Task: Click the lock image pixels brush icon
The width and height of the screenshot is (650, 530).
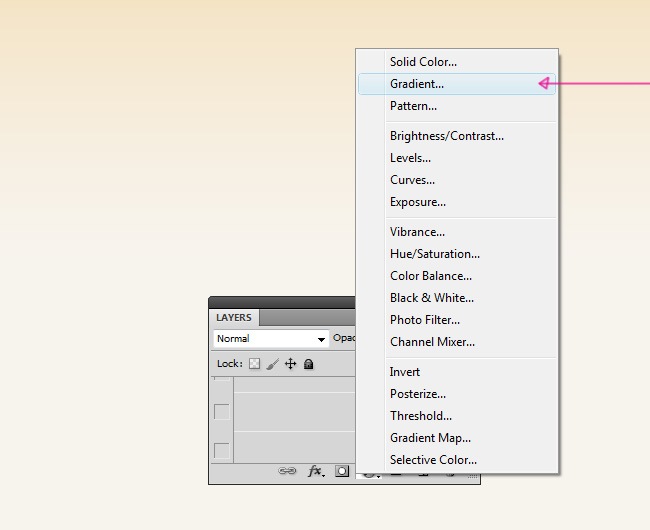Action: tap(272, 364)
